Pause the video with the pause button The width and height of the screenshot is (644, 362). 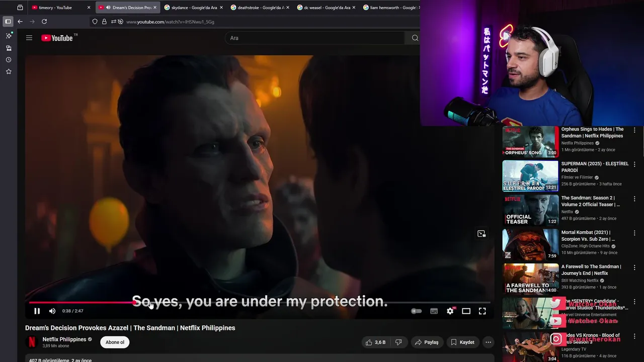point(37,311)
